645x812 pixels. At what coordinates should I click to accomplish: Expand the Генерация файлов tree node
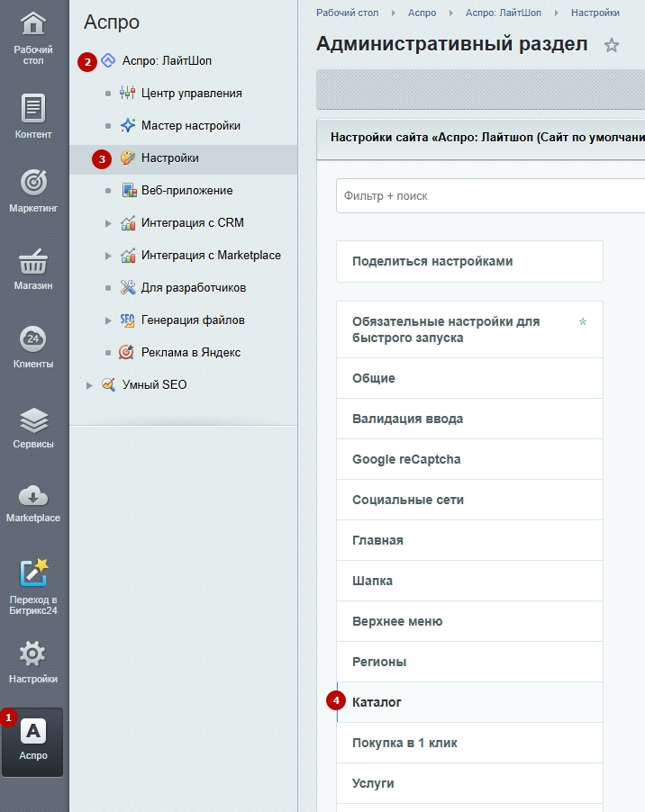coord(108,320)
